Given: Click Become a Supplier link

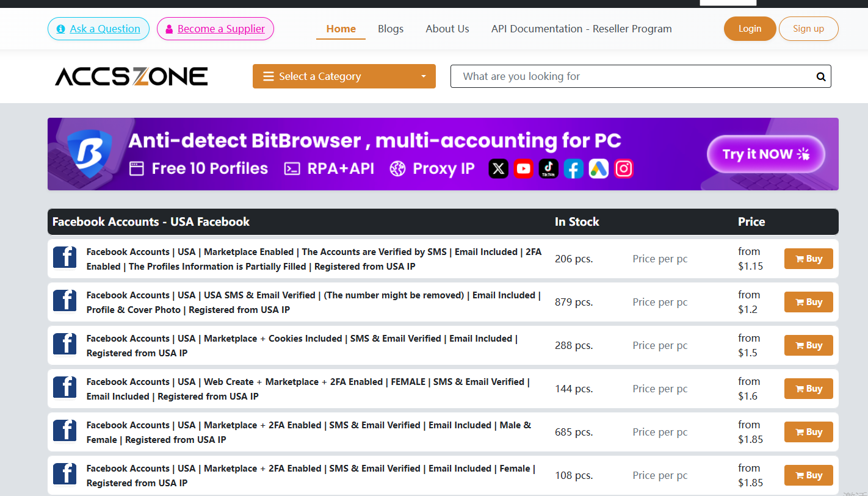Looking at the screenshot, I should 215,29.
